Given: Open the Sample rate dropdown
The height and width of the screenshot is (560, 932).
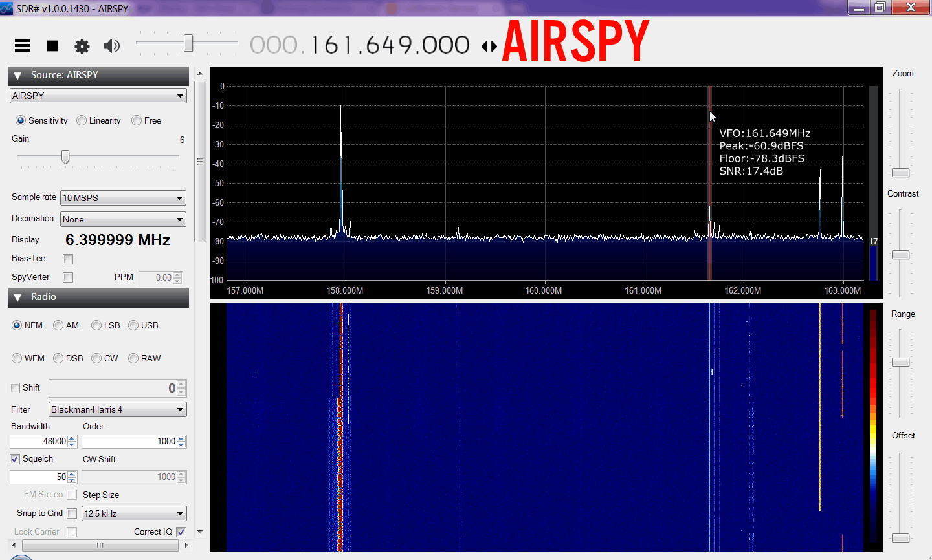Looking at the screenshot, I should [123, 198].
